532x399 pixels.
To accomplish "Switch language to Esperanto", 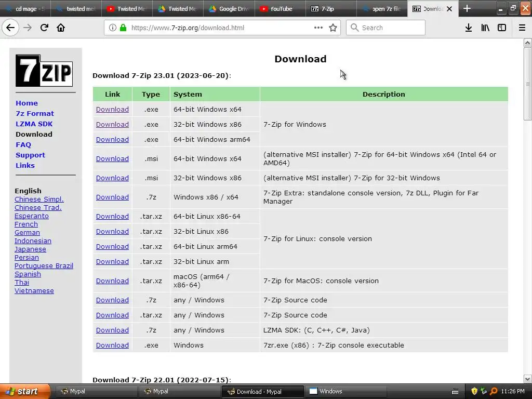I will pos(32,216).
